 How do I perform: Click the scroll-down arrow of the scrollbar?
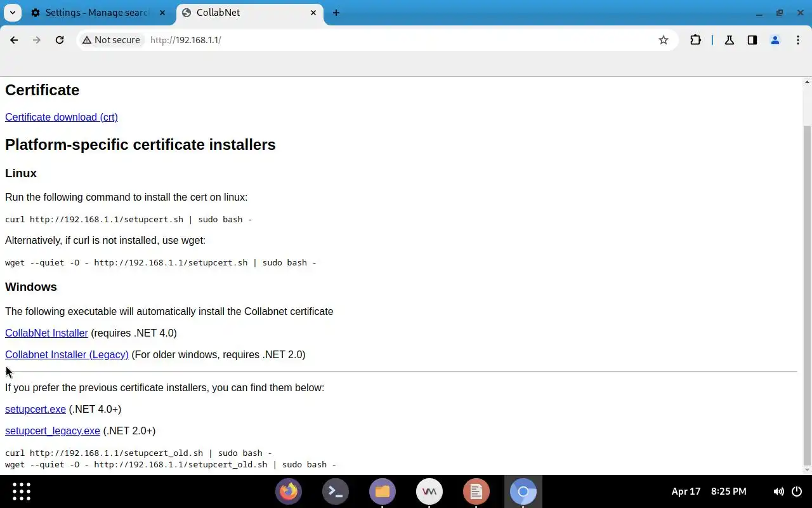(807, 470)
